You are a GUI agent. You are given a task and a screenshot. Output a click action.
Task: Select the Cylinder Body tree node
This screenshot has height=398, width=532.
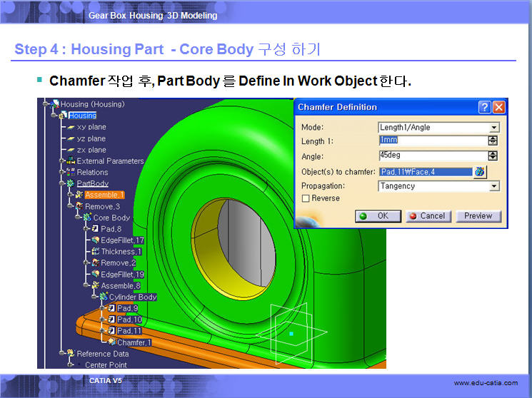132,297
